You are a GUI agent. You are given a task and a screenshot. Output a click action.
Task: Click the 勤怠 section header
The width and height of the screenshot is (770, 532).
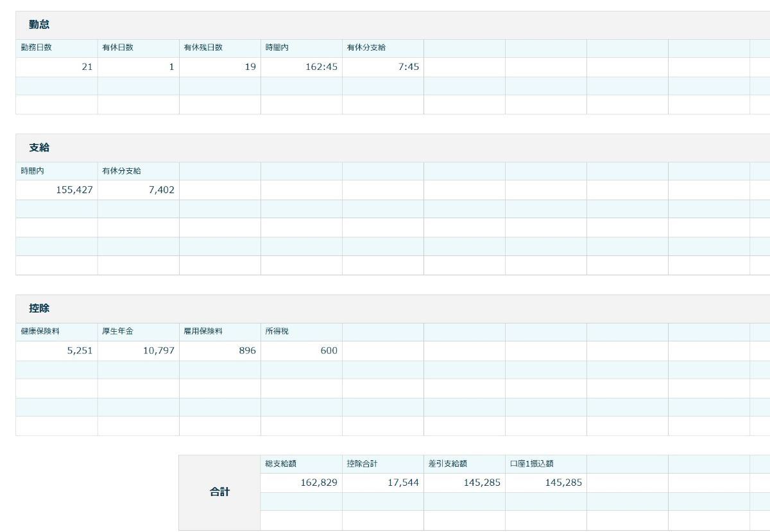(39, 25)
